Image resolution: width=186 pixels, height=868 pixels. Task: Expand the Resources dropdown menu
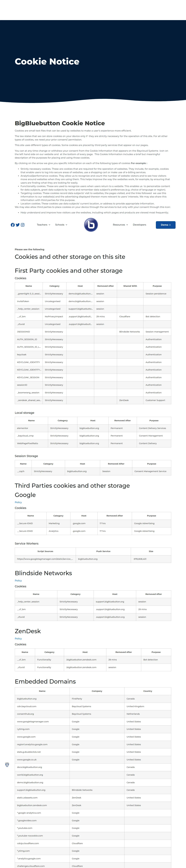point(120,225)
